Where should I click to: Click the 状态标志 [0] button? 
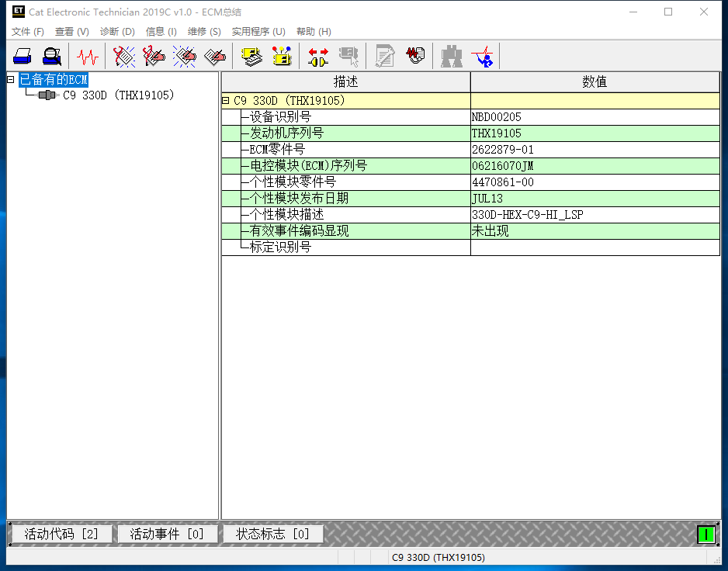(273, 535)
